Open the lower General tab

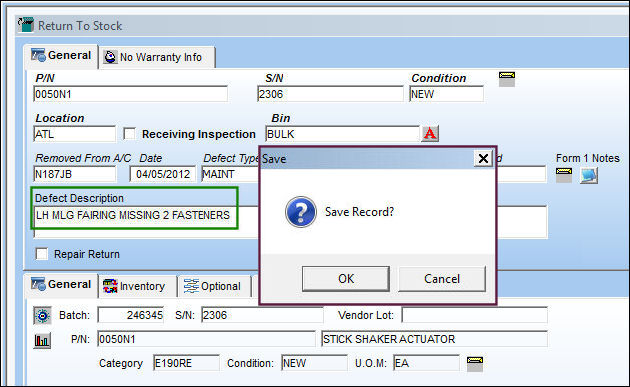click(x=61, y=285)
